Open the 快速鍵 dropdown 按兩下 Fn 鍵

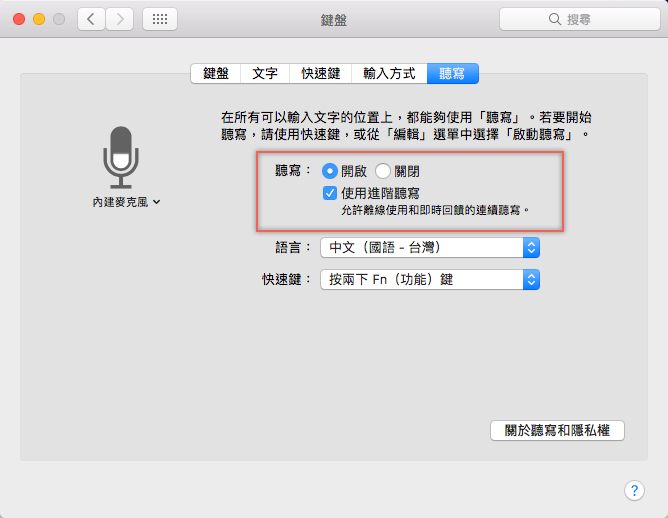click(x=430, y=279)
